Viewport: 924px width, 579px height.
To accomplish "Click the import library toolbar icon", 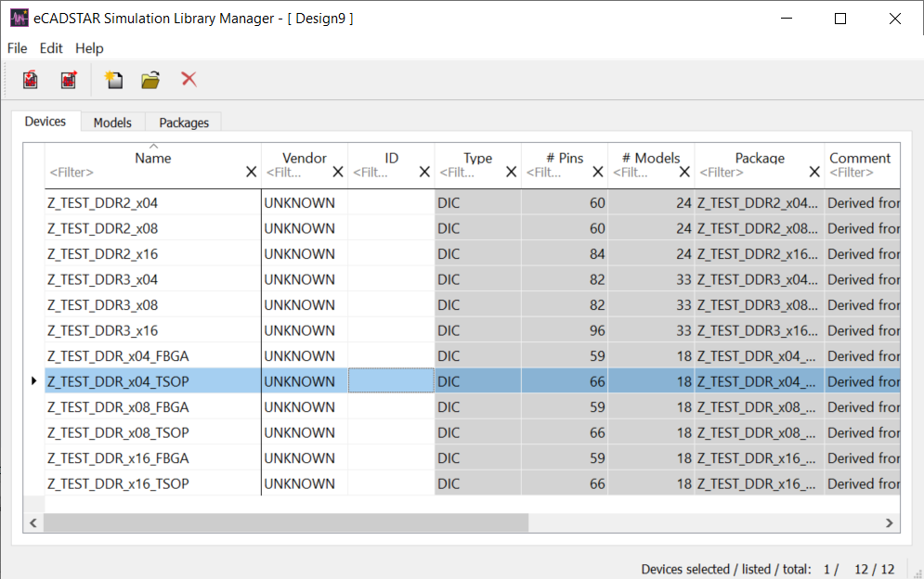I will [x=31, y=80].
